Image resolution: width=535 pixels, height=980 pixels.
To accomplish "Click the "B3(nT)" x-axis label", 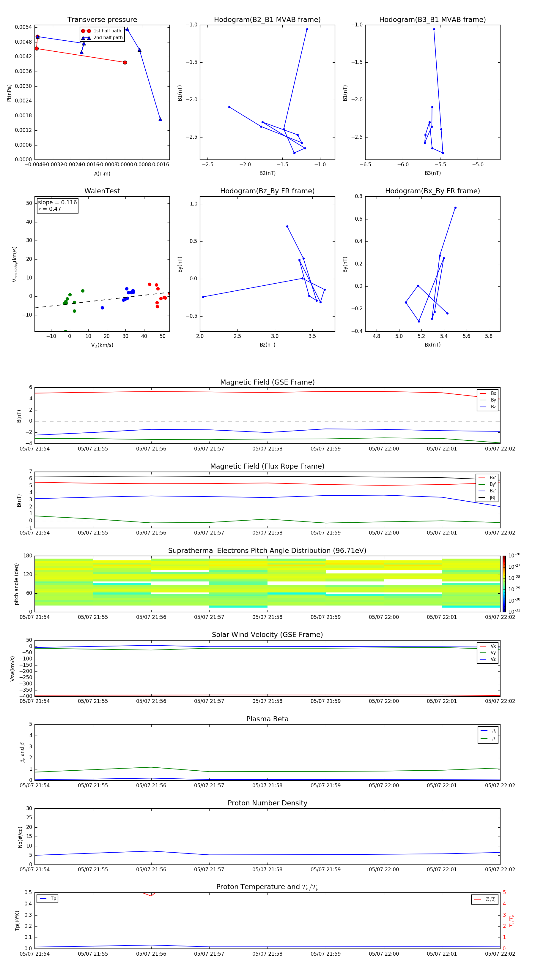I will point(432,173).
